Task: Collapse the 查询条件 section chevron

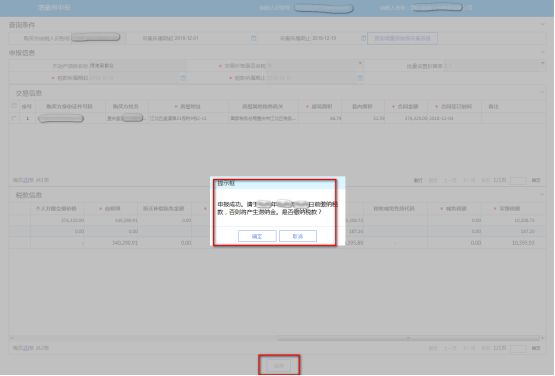Action: point(543,24)
